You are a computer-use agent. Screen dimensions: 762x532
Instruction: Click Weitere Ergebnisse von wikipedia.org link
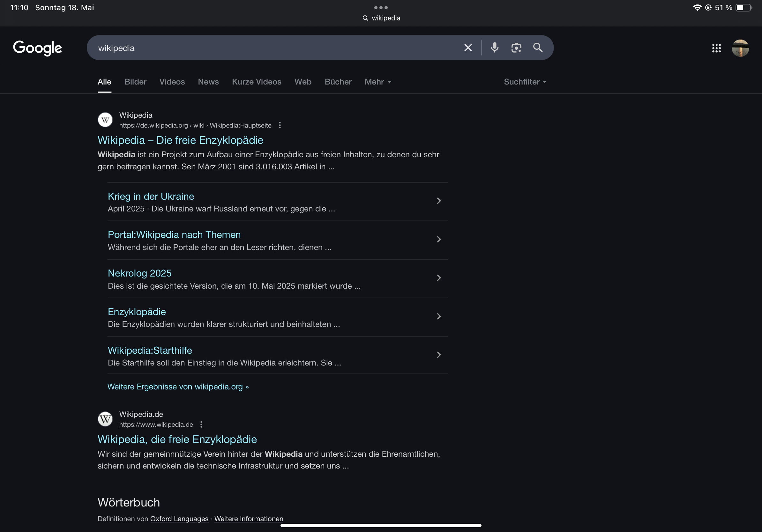tap(178, 387)
